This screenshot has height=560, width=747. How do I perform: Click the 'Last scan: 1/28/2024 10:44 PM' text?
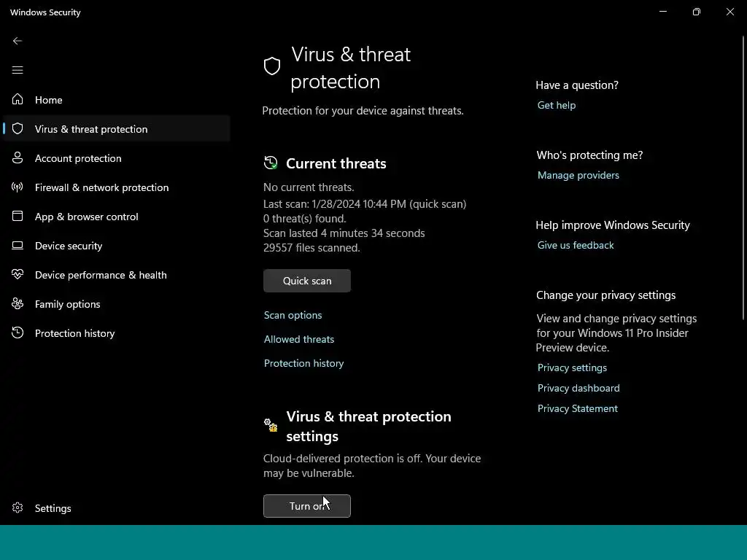(x=334, y=204)
